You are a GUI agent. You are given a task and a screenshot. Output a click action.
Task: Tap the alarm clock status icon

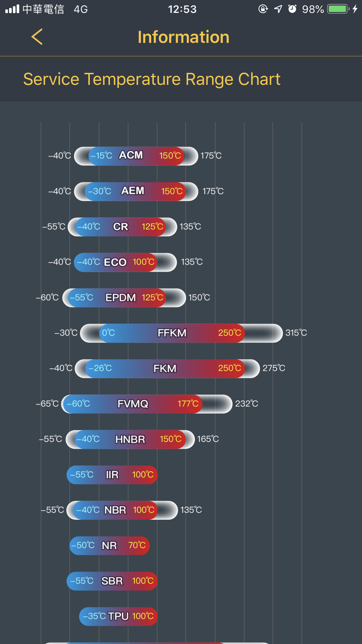point(292,9)
